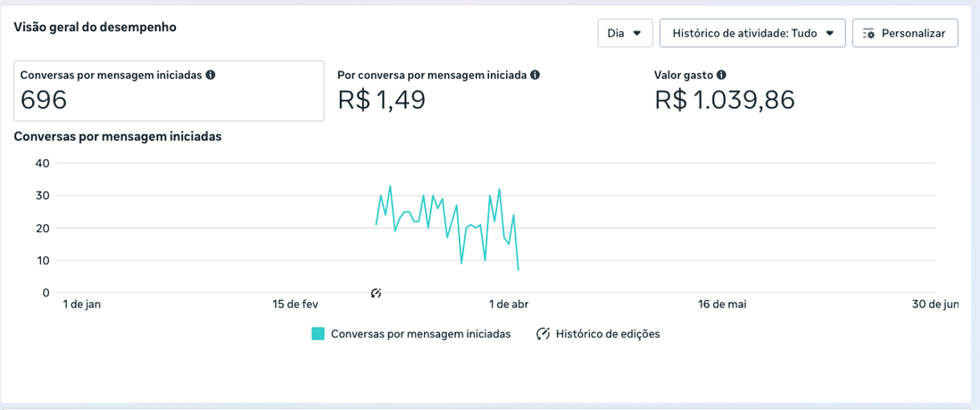Screen dimensions: 980x410
Task: Select the Conversas por mensagem iniciadas card
Action: pyautogui.click(x=170, y=91)
